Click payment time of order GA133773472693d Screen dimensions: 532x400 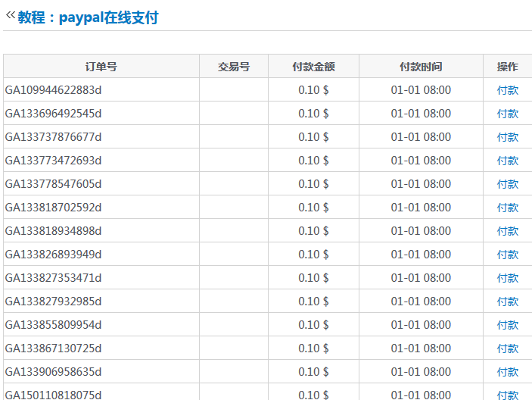point(421,161)
